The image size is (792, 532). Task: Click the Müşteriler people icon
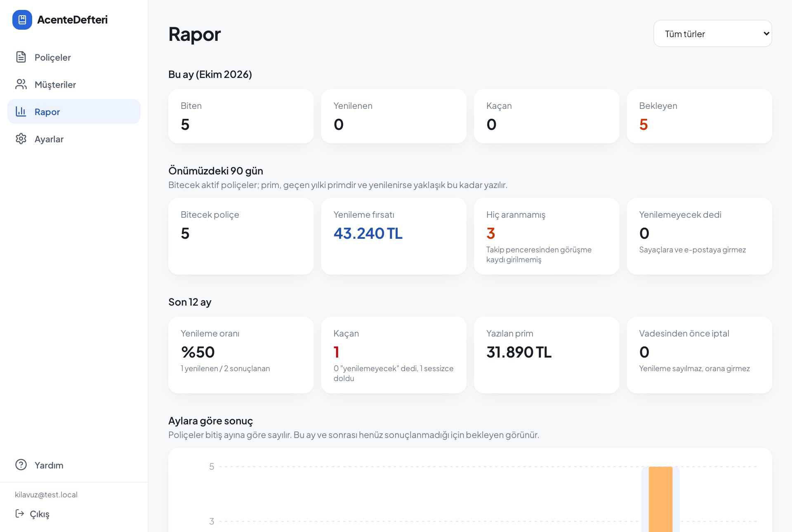pos(21,84)
